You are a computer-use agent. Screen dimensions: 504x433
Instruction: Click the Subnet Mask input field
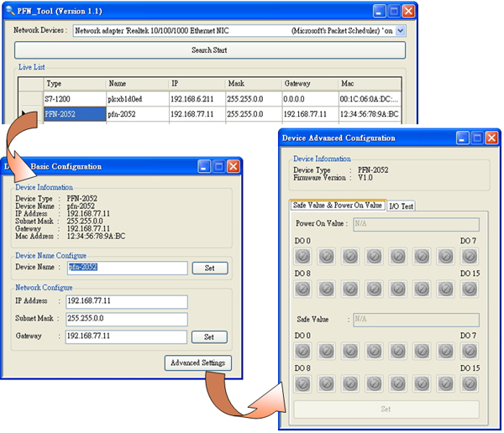pos(128,319)
